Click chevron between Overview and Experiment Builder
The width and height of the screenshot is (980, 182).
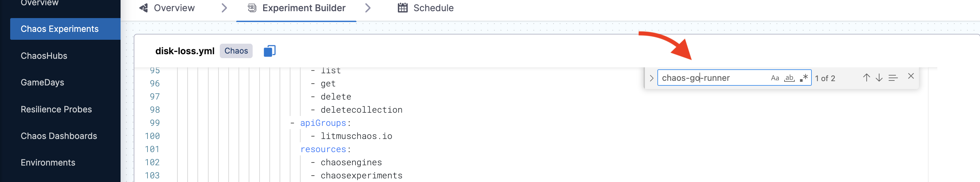[x=224, y=8]
